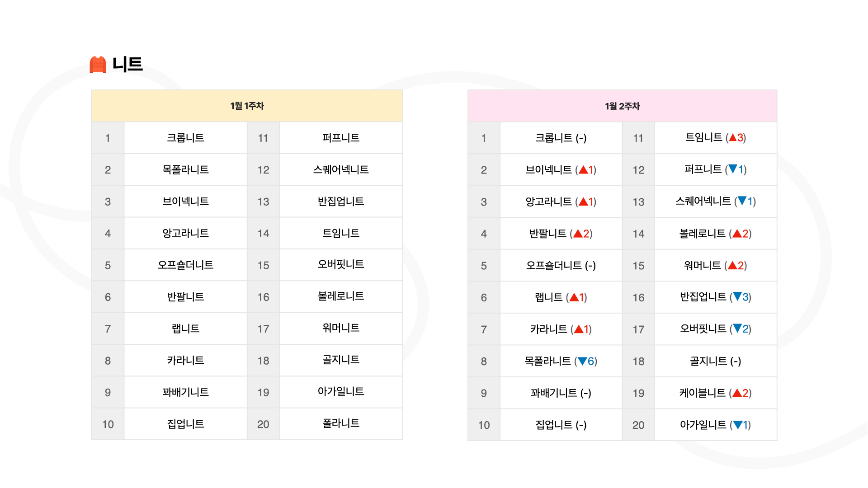Click rank number 15 in the 1주차 table
Screen dimensions: 868x488
[263, 265]
